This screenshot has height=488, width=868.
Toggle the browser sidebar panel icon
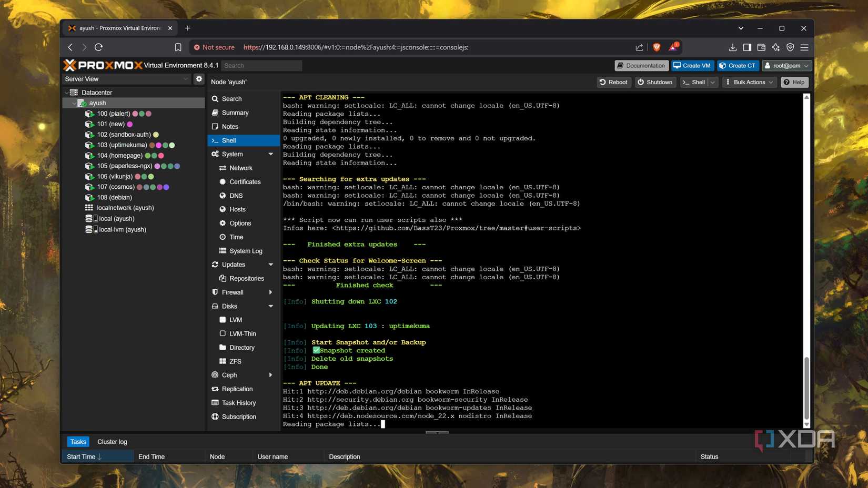[747, 47]
